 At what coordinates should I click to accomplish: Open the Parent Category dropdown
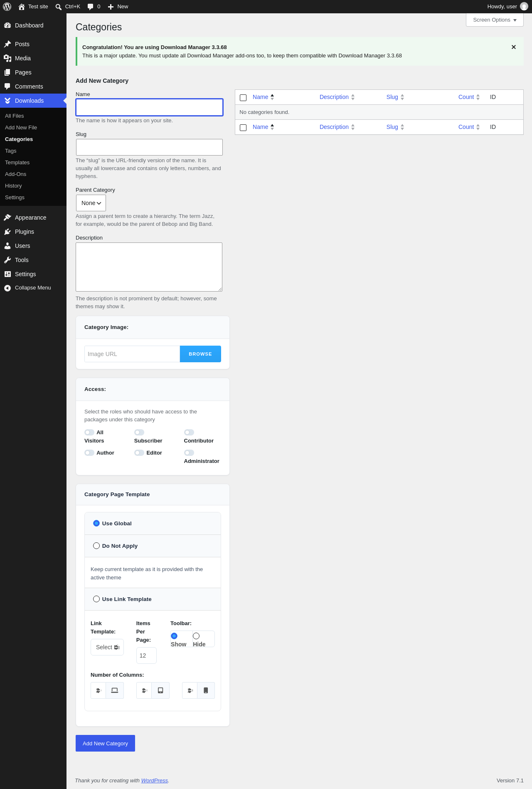pyautogui.click(x=91, y=203)
